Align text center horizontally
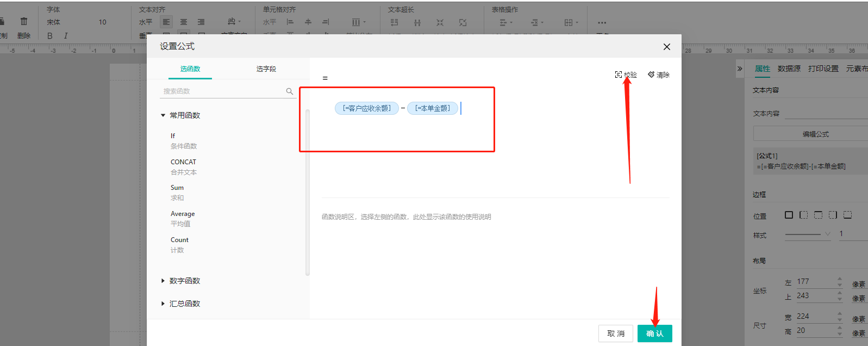The image size is (868, 346). click(184, 22)
